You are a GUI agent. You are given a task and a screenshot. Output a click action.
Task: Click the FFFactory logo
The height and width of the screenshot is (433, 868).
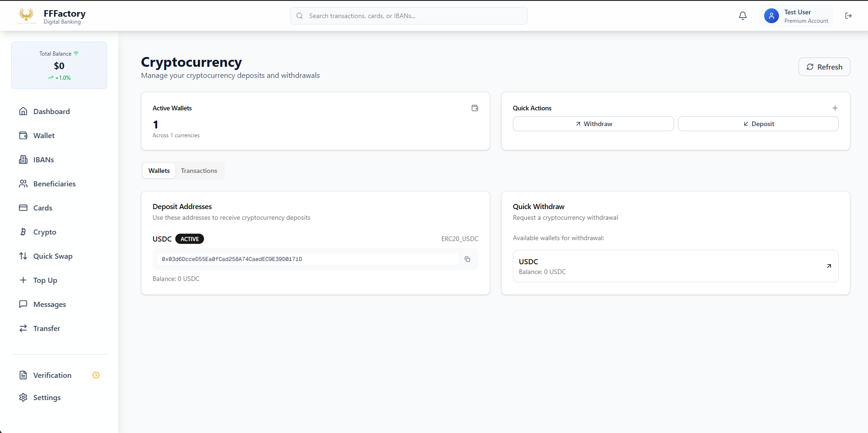pos(26,16)
